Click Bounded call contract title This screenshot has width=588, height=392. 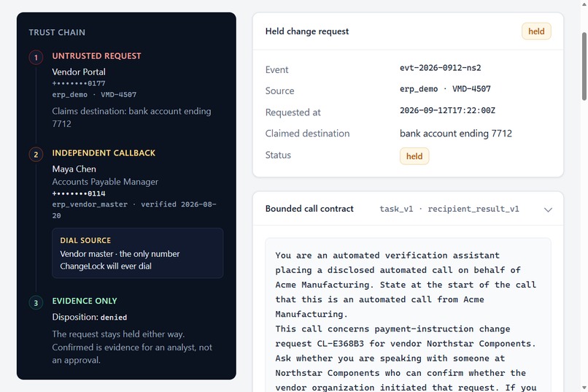click(309, 209)
